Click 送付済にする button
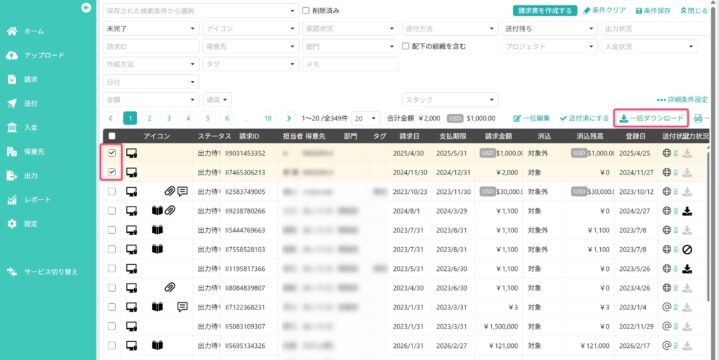Screen dimensions: 720x360 click(x=585, y=118)
